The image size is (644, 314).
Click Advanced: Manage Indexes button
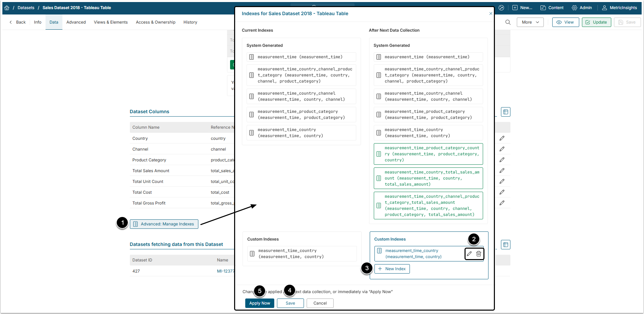point(164,224)
